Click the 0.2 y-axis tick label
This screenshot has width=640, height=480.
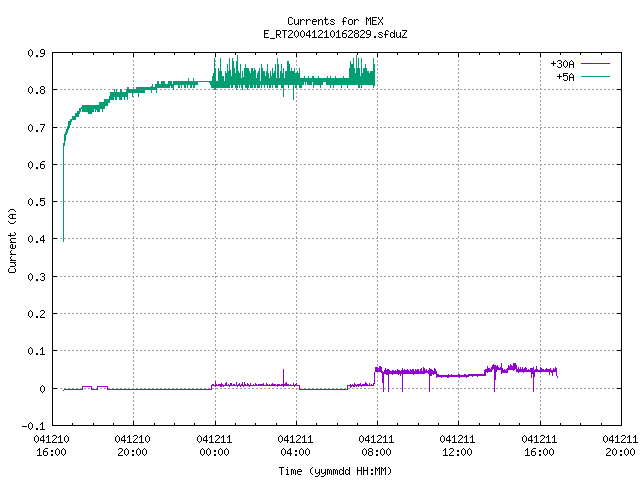tap(36, 314)
